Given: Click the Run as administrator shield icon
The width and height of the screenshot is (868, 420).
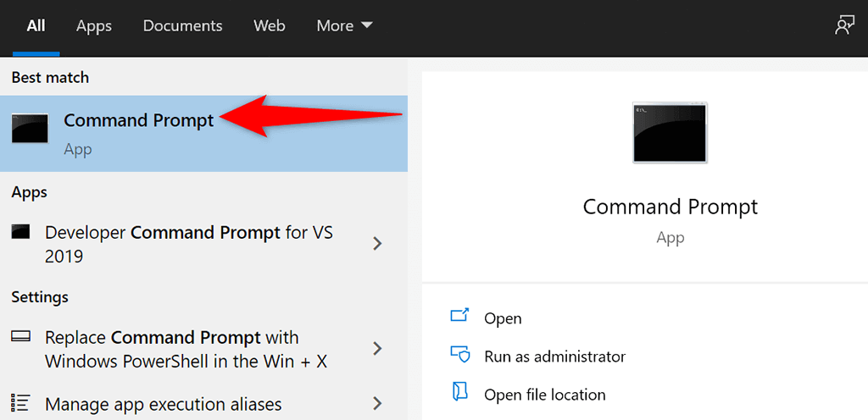Looking at the screenshot, I should tap(459, 354).
